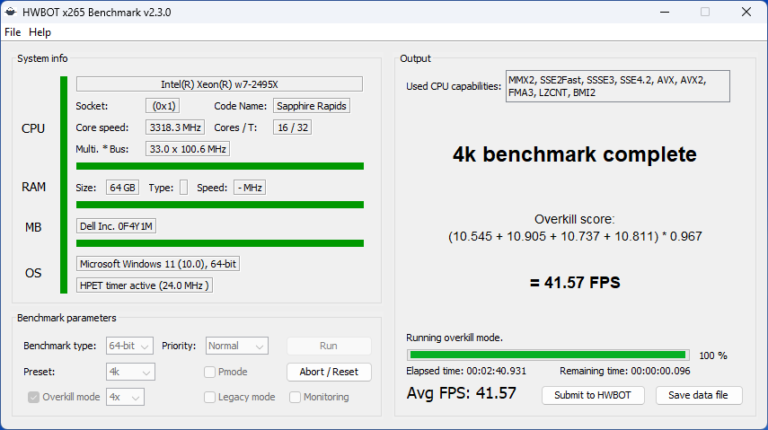
Task: Click the Microsoft Windows 11 OS field
Action: pos(158,264)
